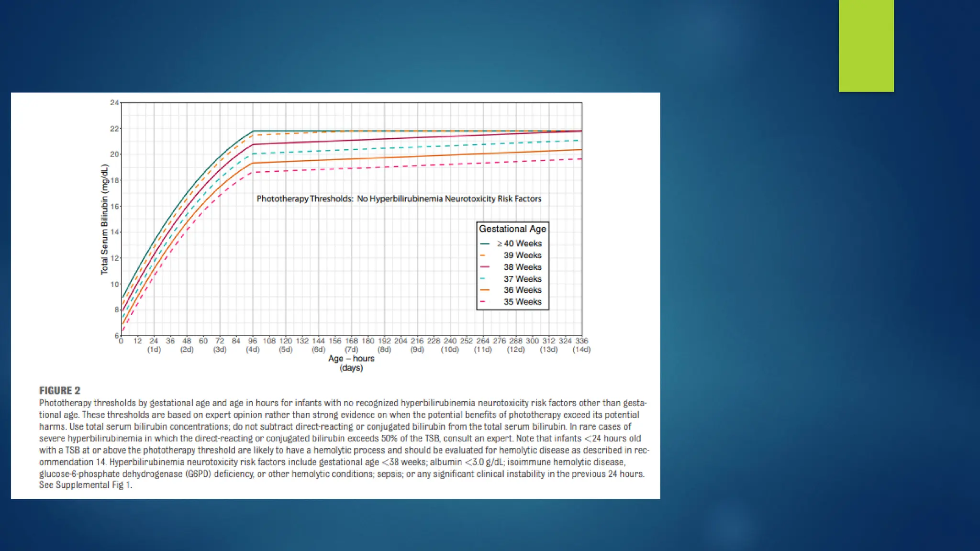Screen dimensions: 980x551
Task: Click the 22 y-axis tick value
Action: tap(114, 129)
